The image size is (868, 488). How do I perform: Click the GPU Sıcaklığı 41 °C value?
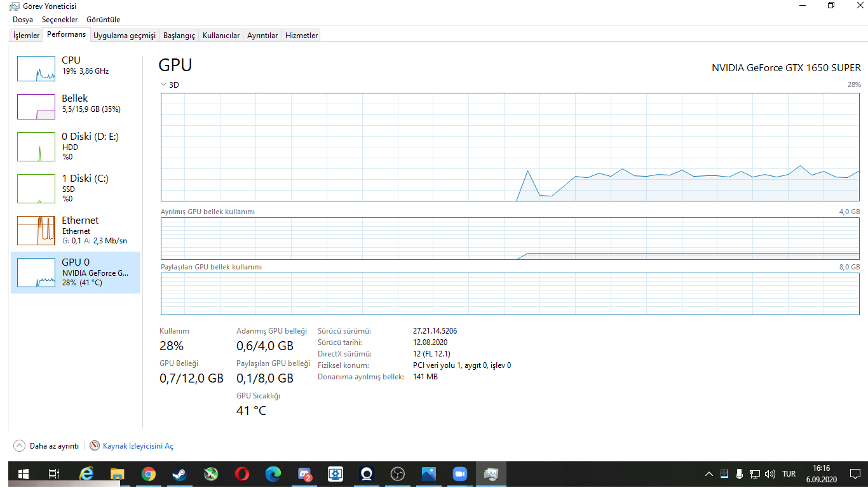tap(251, 410)
